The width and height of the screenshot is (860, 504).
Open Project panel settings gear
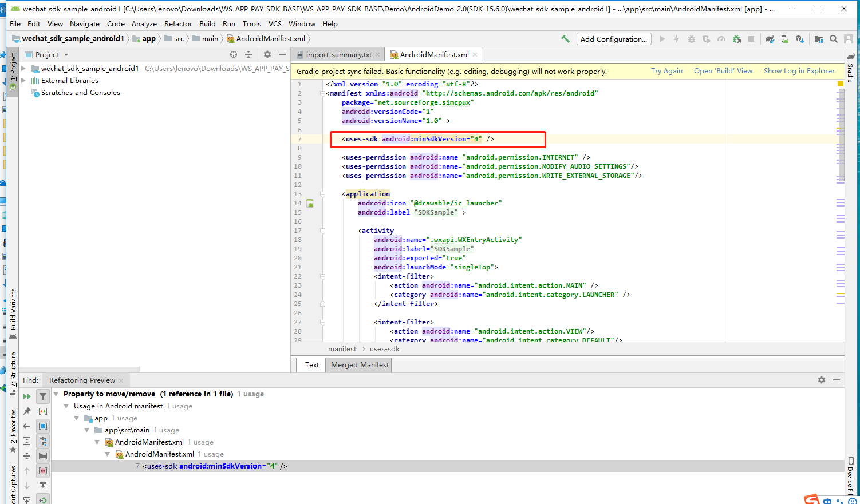click(x=267, y=54)
